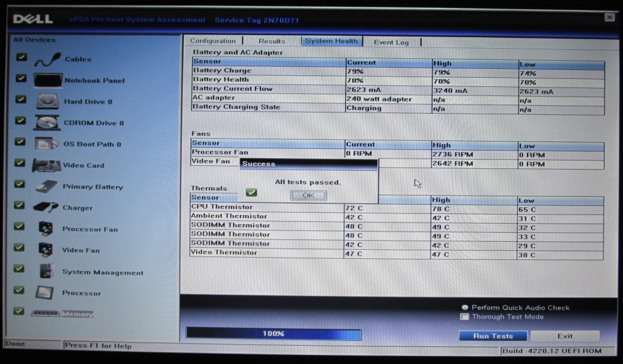This screenshot has width=623, height=364.
Task: Select the Processor chip icon
Action: coord(44,293)
